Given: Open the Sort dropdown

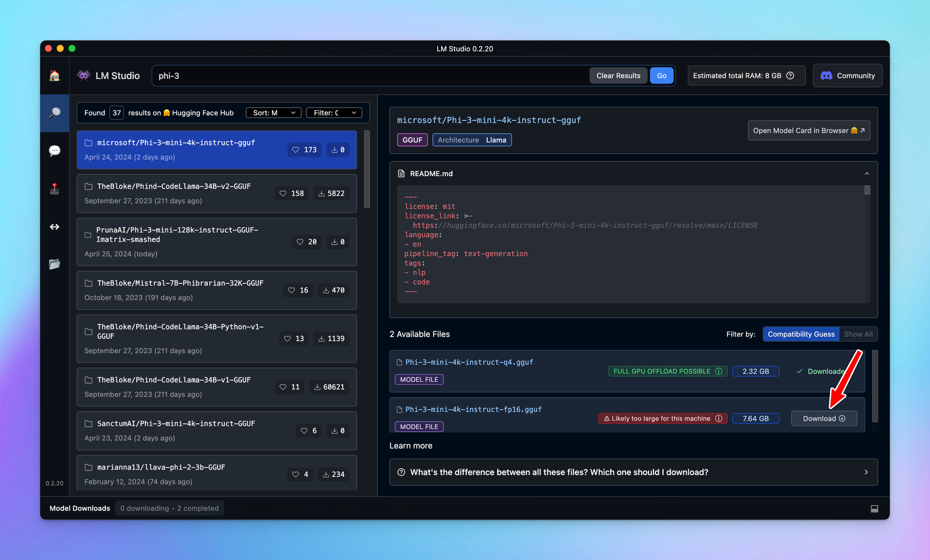Looking at the screenshot, I should [x=273, y=113].
